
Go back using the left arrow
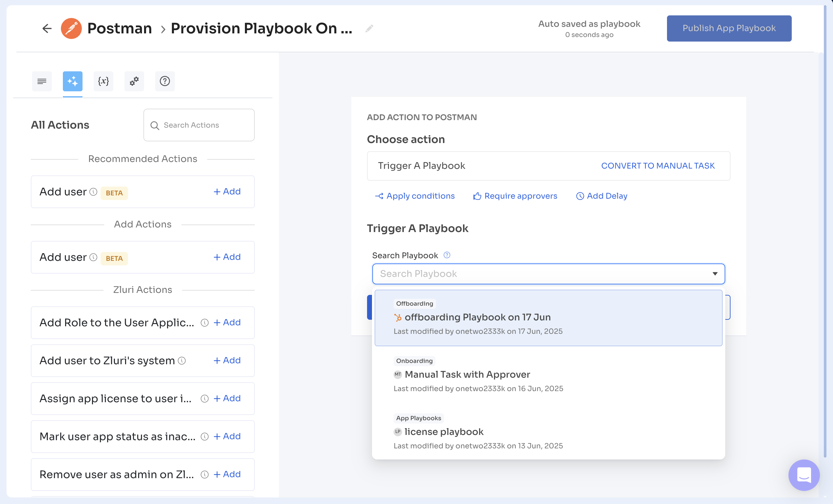coord(47,28)
